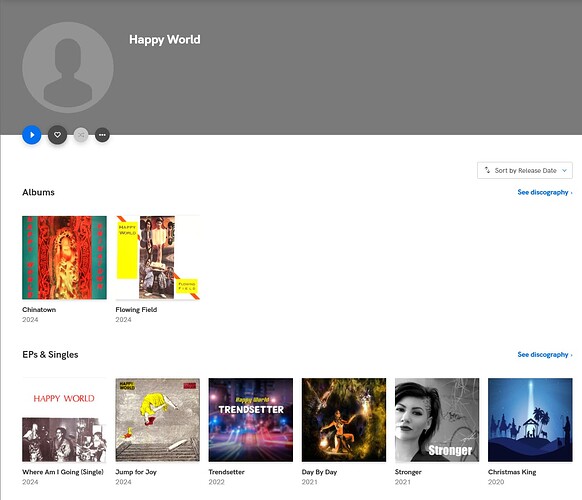The height and width of the screenshot is (500, 582).
Task: Click the Albums section heading
Action: (38, 192)
